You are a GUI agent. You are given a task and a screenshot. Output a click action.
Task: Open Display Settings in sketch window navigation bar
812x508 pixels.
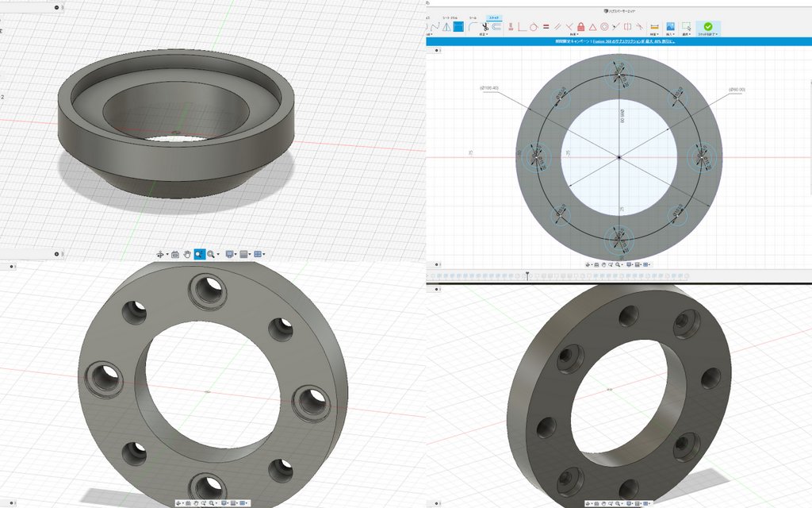click(629, 265)
